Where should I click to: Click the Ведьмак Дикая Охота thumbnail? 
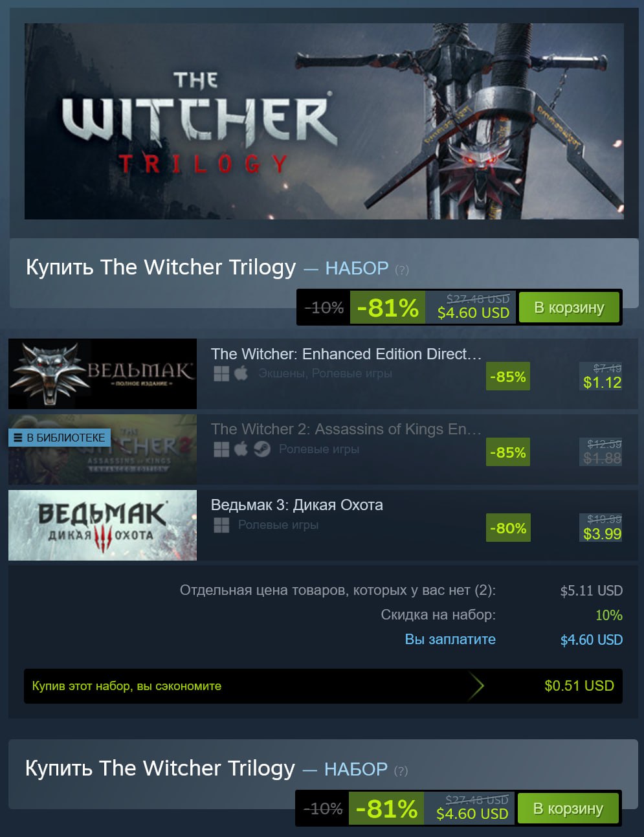(x=102, y=525)
